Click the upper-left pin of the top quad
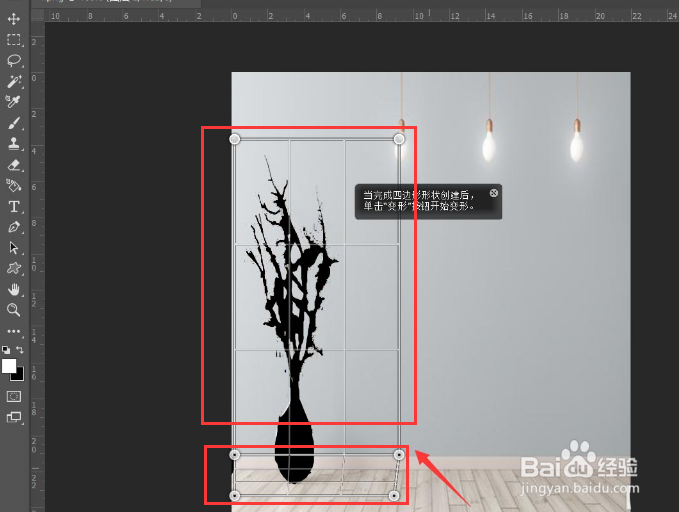 (234, 139)
